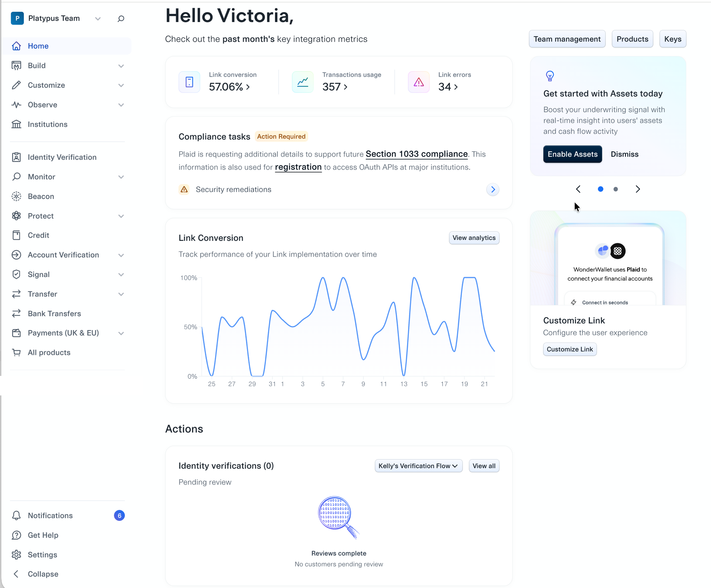Open the Transfer sidebar item
Screen dimensions: 711x588
[x=67, y=294]
